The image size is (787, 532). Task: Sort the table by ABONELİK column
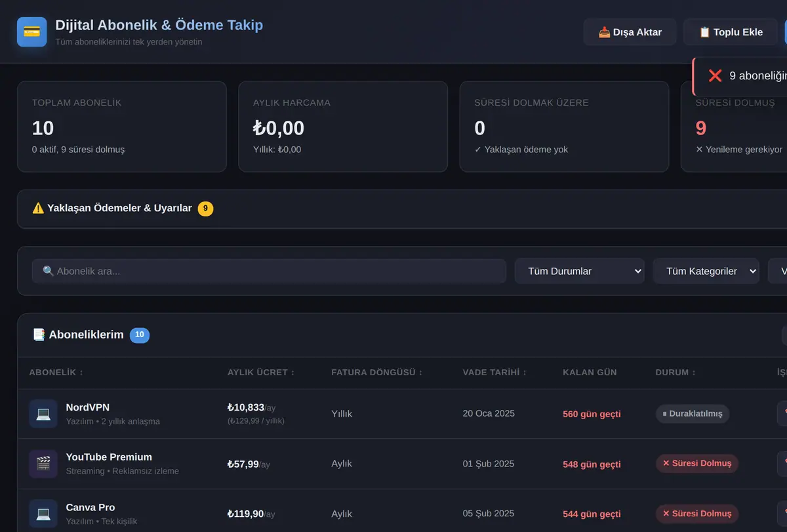[x=56, y=373]
